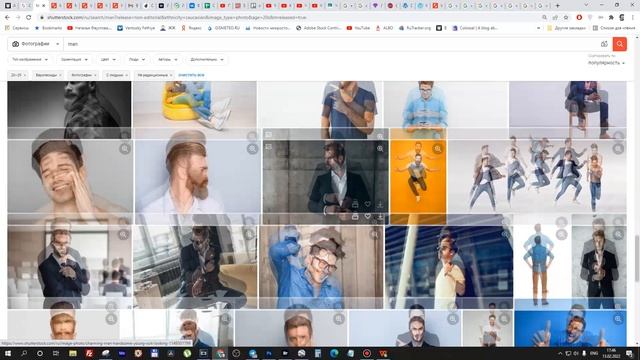Open Edge browser from taskbar
The width and height of the screenshot is (640, 360).
(334, 353)
